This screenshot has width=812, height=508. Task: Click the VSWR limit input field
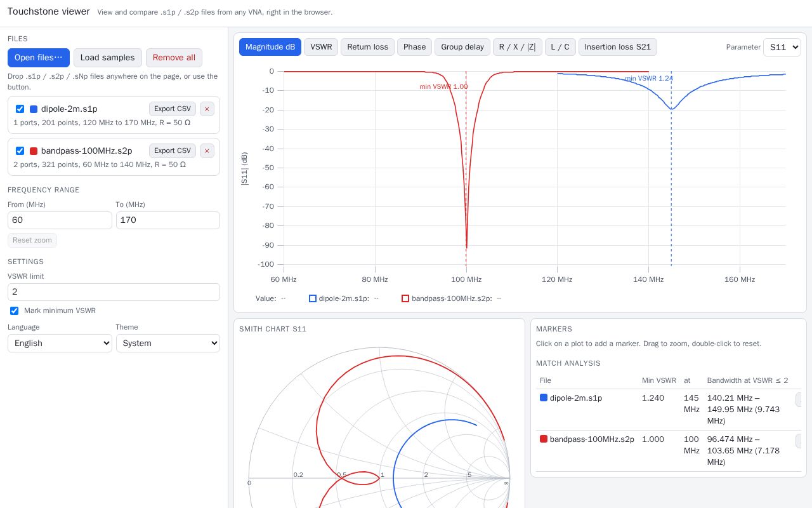tap(114, 292)
